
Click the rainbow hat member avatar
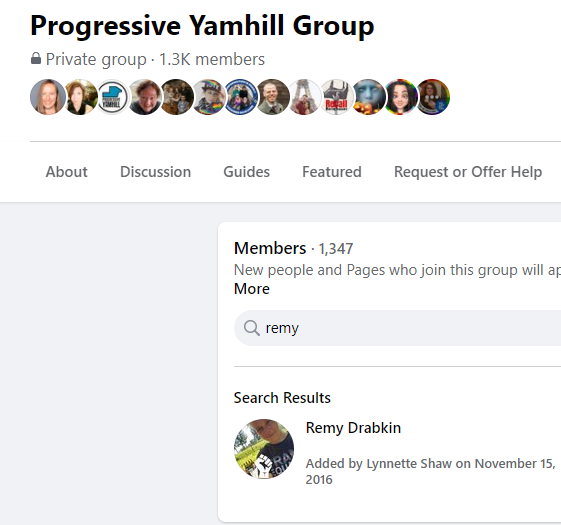[x=209, y=97]
